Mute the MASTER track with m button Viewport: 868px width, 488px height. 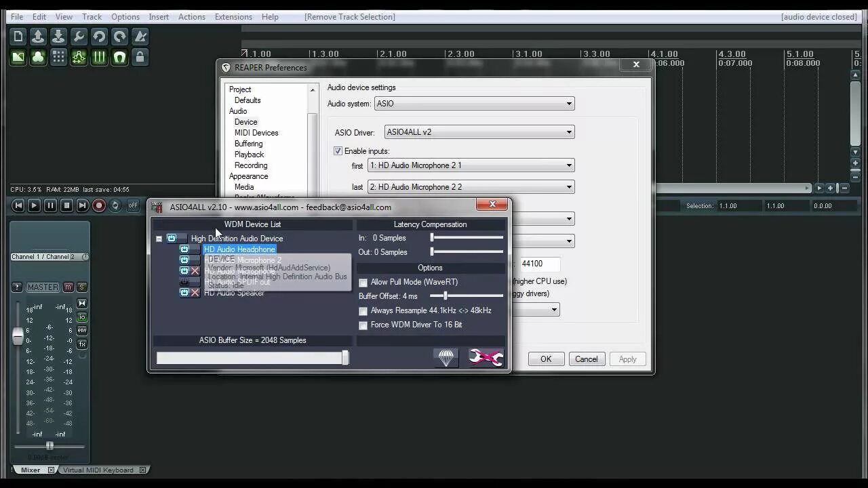(68, 287)
